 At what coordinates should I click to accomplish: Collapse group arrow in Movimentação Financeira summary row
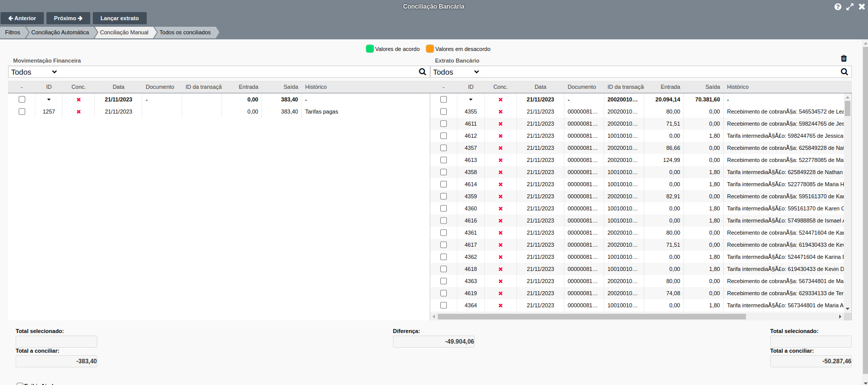point(49,99)
